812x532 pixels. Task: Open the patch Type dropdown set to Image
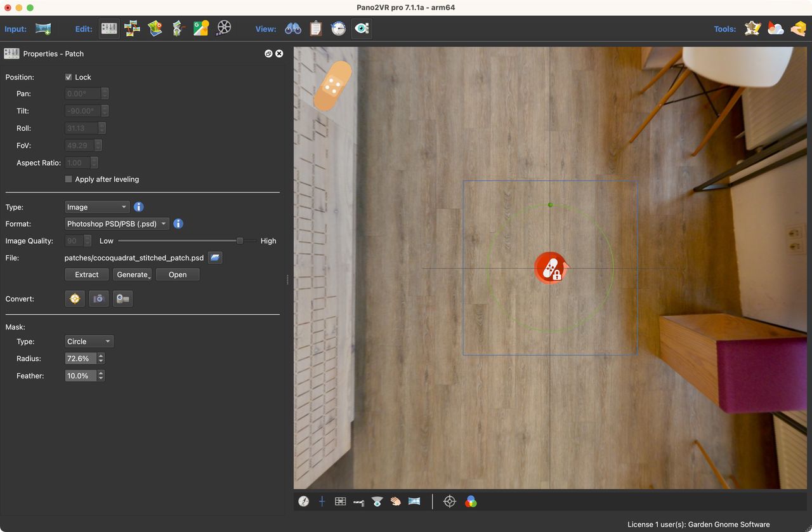click(x=97, y=207)
